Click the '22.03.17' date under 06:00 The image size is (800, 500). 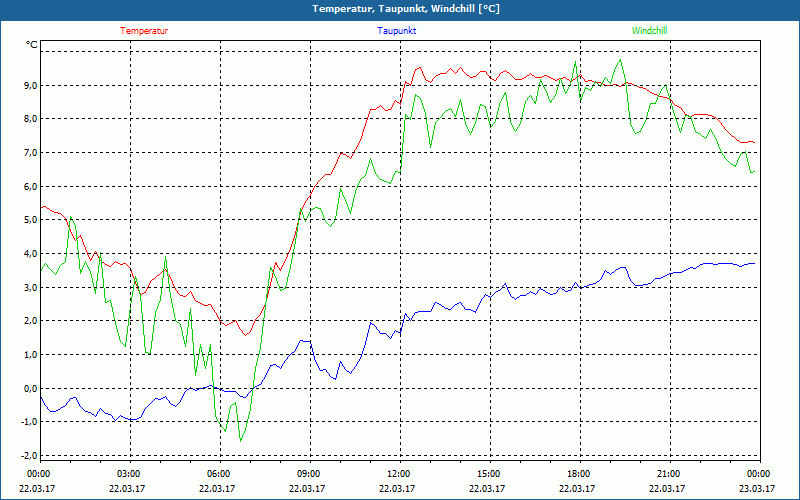(217, 488)
